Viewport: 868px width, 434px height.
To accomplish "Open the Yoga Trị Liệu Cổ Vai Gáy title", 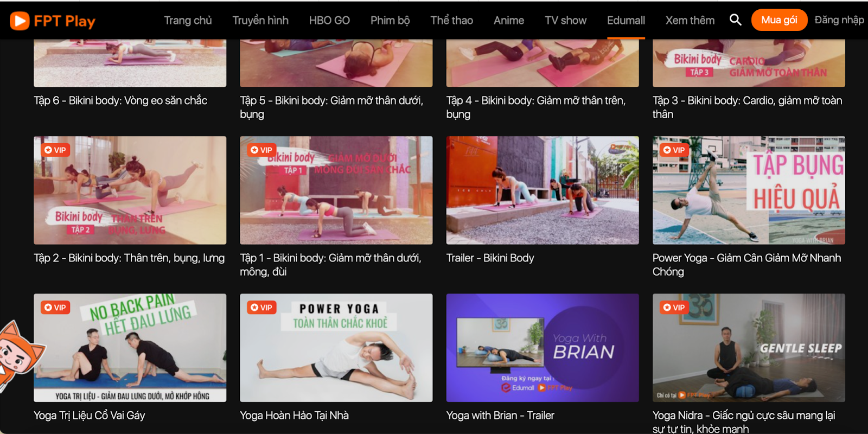I will [90, 416].
